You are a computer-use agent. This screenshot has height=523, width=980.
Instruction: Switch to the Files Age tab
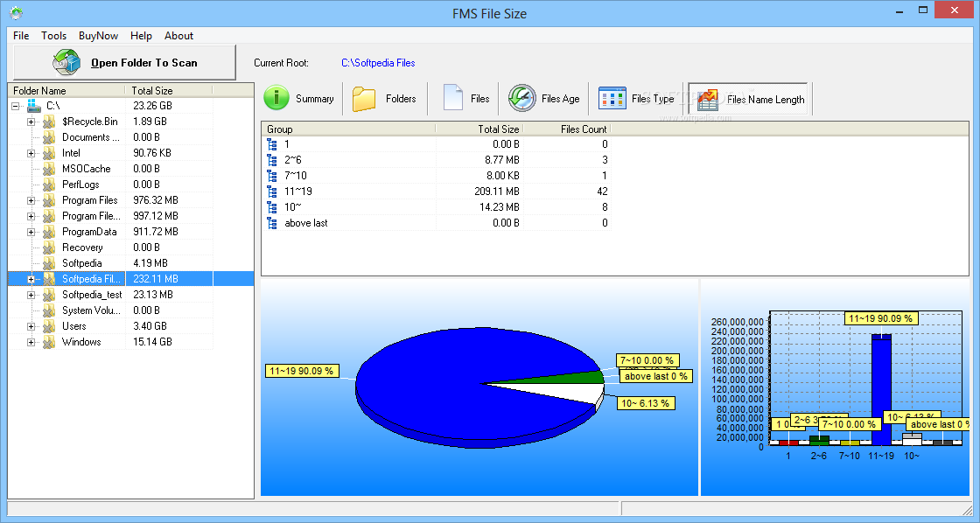click(543, 98)
